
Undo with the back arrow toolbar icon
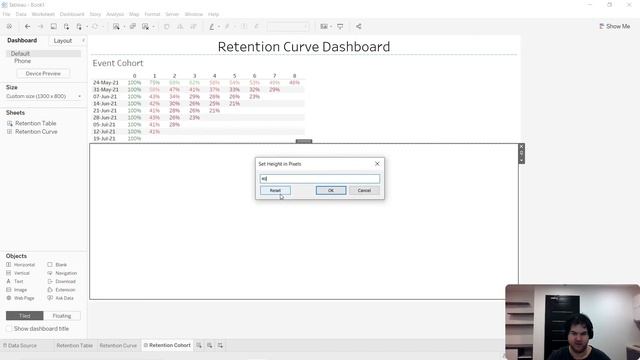(x=27, y=27)
